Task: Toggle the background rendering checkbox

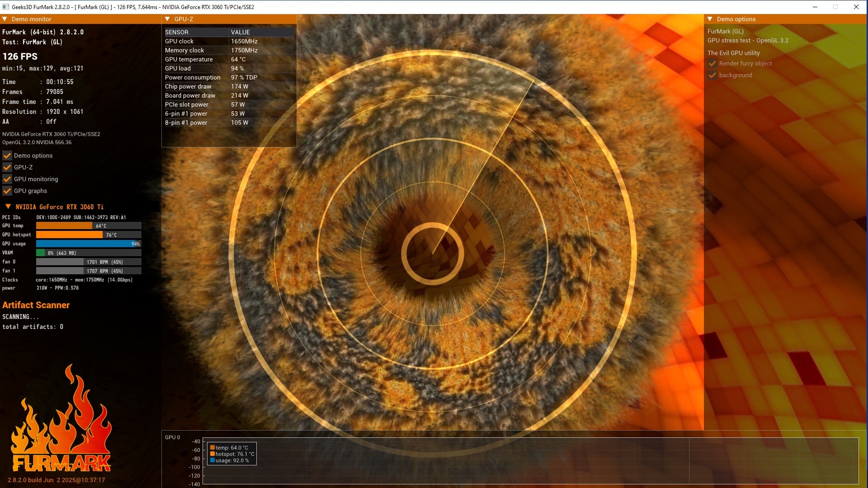Action: tap(712, 75)
